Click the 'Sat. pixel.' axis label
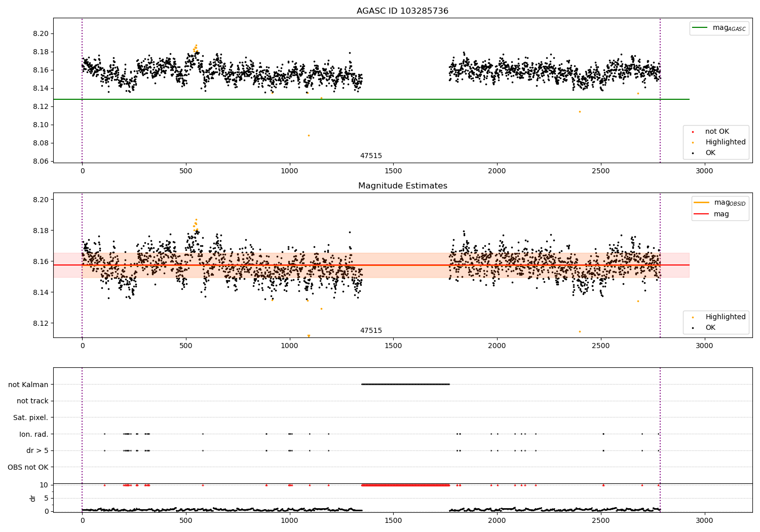Viewport: 760px width, 532px height. (30, 418)
